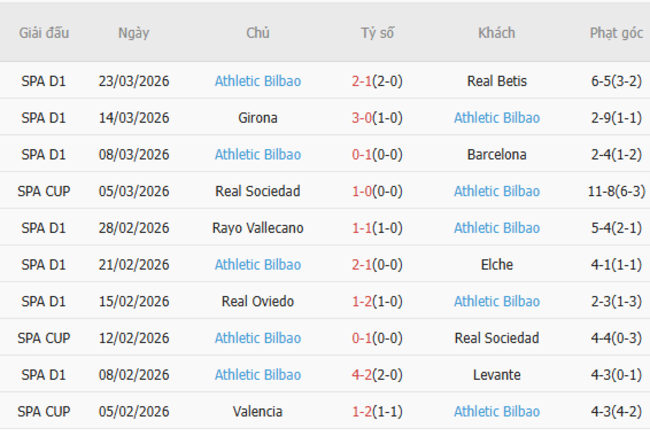The image size is (650, 436).
Task: Click the "Phạt góc" column header
Action: pos(616,33)
